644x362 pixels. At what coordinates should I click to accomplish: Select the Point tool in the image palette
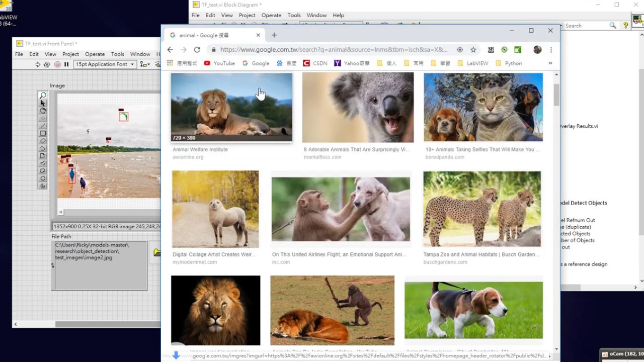(43, 118)
